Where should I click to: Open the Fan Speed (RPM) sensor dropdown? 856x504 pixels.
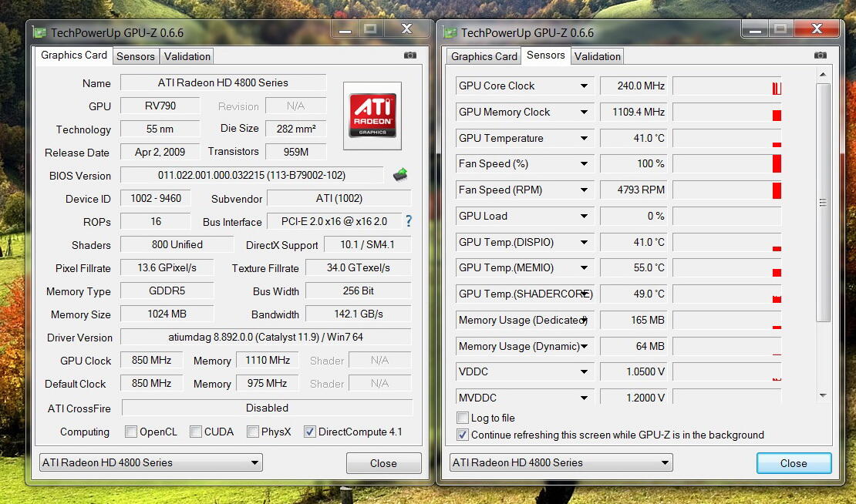pos(584,190)
